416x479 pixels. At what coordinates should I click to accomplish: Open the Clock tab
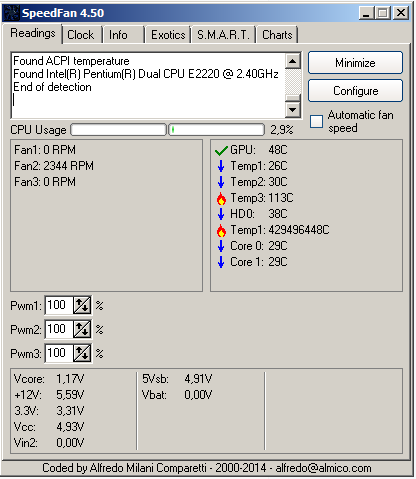(81, 35)
